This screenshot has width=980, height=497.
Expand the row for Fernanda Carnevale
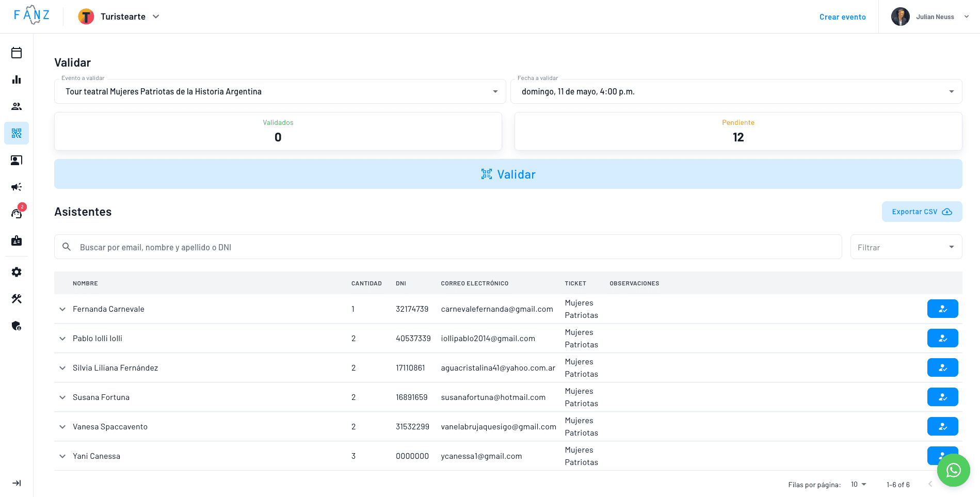pos(62,309)
